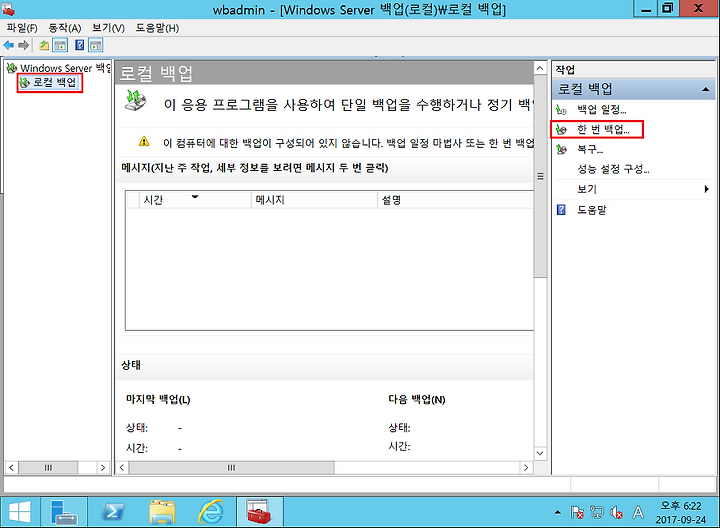Click the Forward arrow toolbar icon
The image size is (720, 528).
pyautogui.click(x=23, y=45)
